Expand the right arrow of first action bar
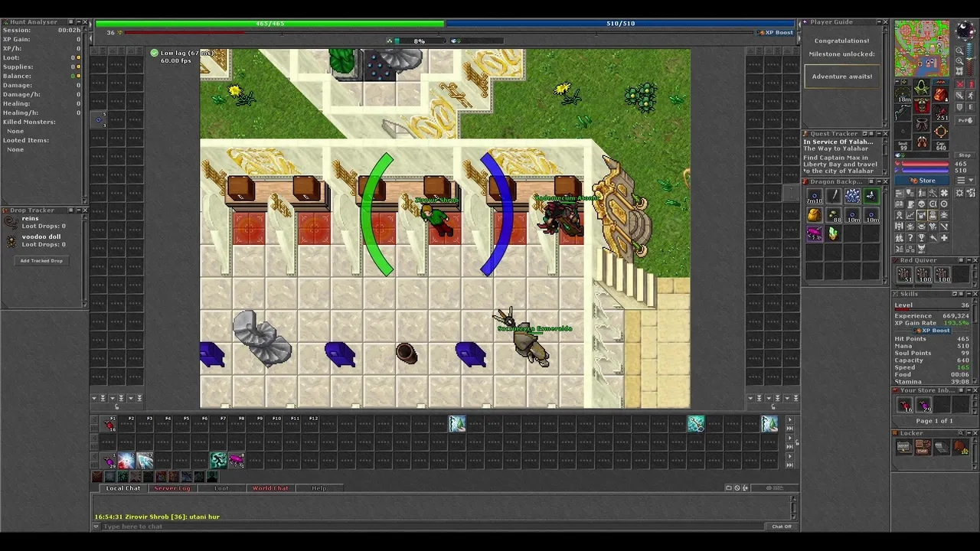Viewport: 980px width, 551px height. (x=790, y=419)
